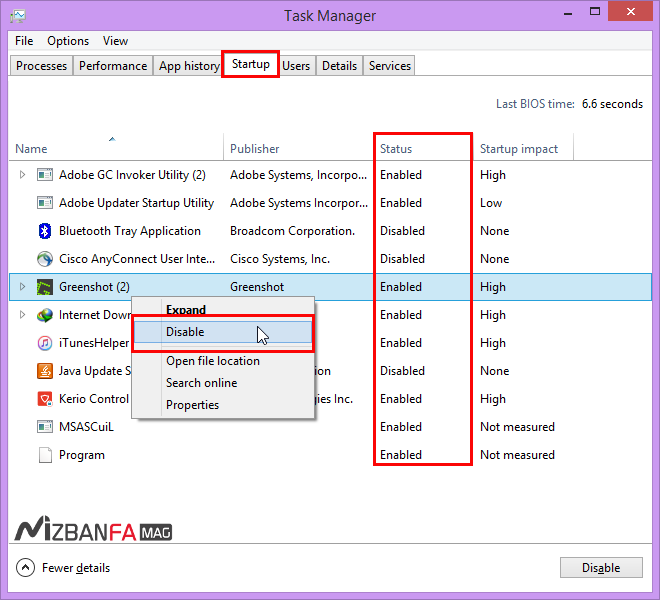Click the Adobe Updater Startup Utility icon
Screen dimensions: 660x600
click(44, 203)
